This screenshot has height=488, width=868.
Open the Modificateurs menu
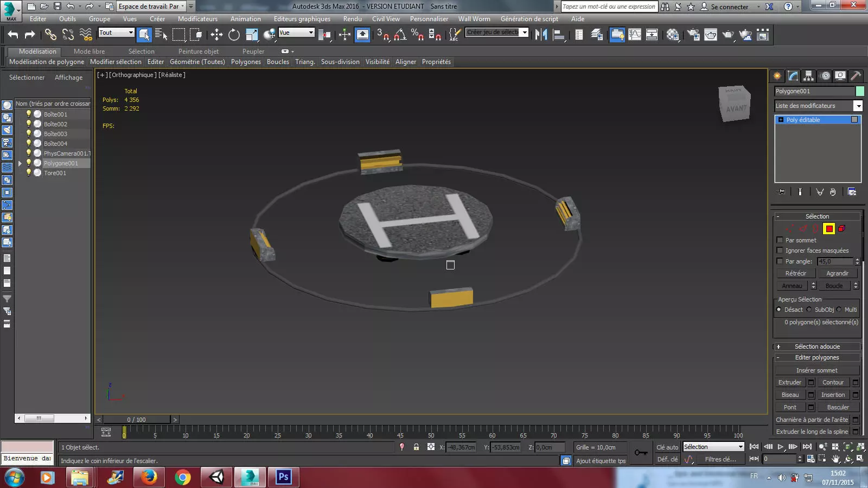(x=197, y=19)
